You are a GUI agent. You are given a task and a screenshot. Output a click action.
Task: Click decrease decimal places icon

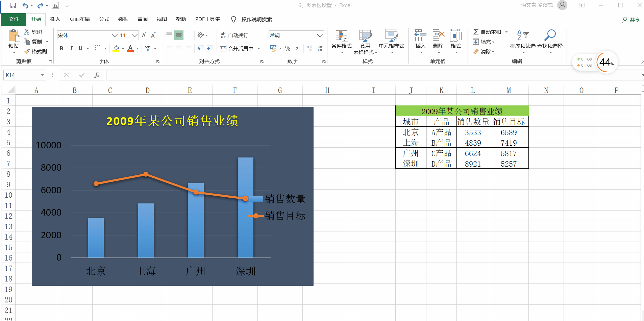pos(319,48)
